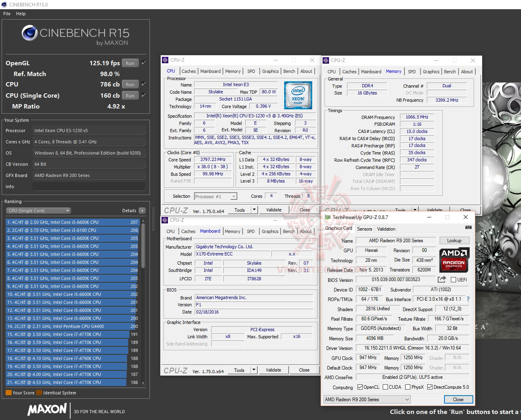Click Validate in the CPU-Z processor window
Image resolution: width=521 pixels, height=420 pixels.
point(274,210)
